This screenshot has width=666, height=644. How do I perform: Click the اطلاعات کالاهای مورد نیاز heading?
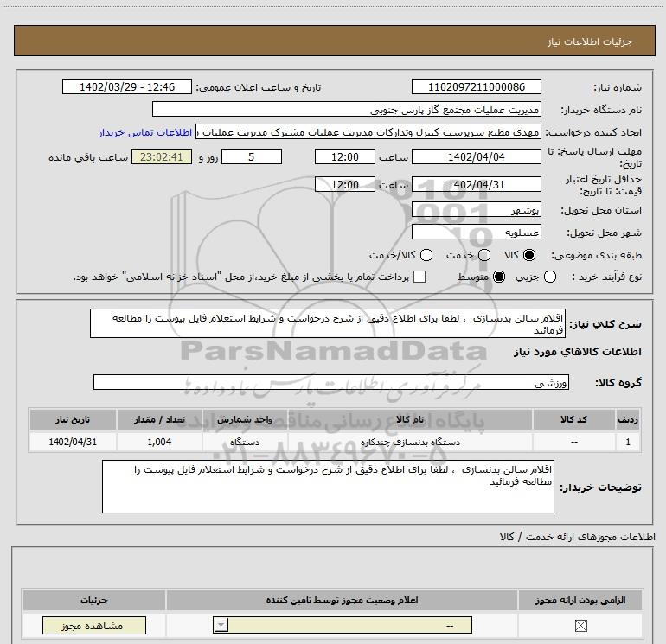click(x=577, y=352)
